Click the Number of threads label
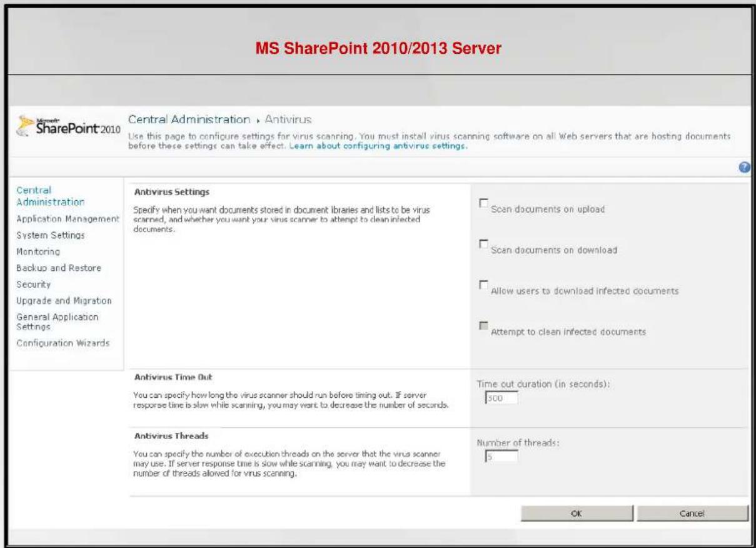 [x=517, y=442]
